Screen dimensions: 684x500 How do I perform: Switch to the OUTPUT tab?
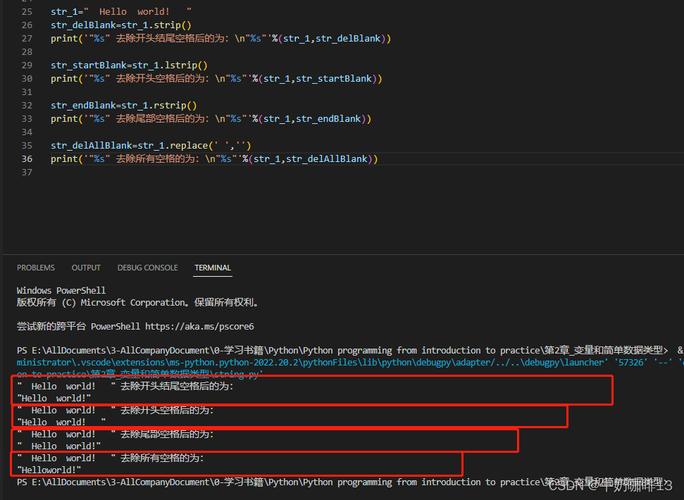pyautogui.click(x=86, y=267)
